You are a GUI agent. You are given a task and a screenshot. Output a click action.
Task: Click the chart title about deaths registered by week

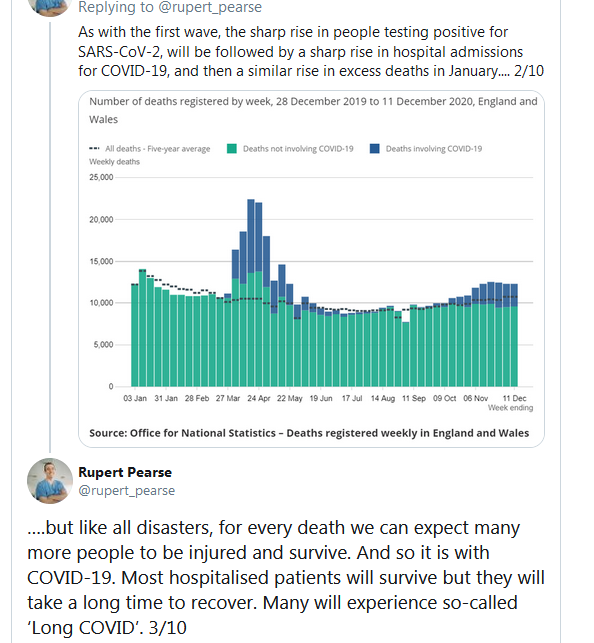pos(313,110)
